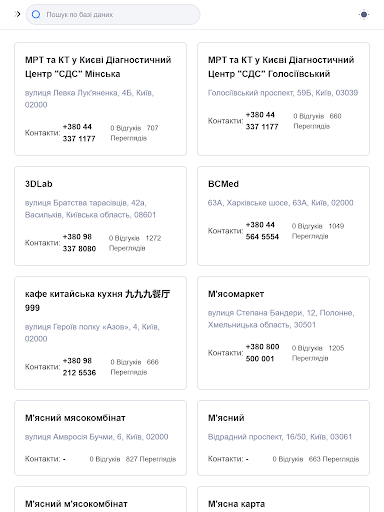The height and width of the screenshot is (512, 384).
Task: Open the 3DLab listing title
Action: [39, 184]
